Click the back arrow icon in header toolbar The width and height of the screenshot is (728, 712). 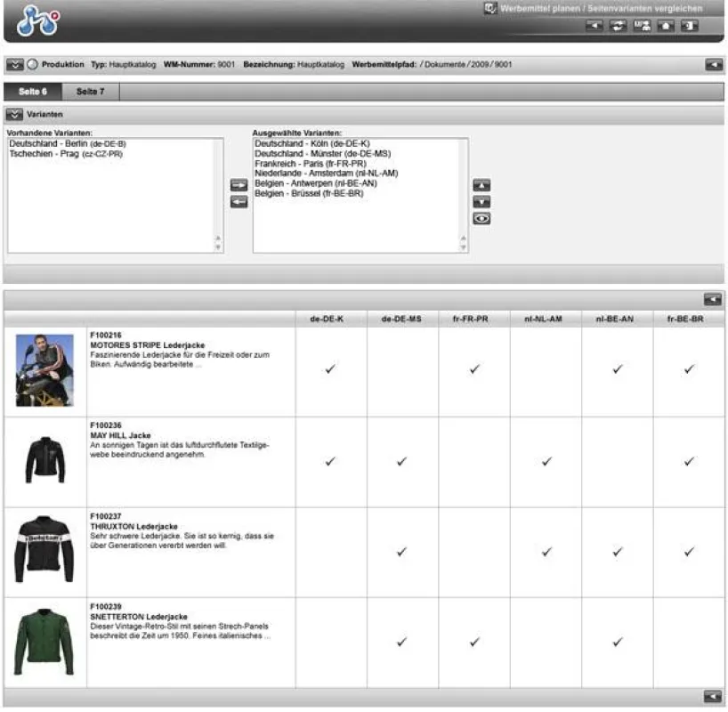[594, 26]
